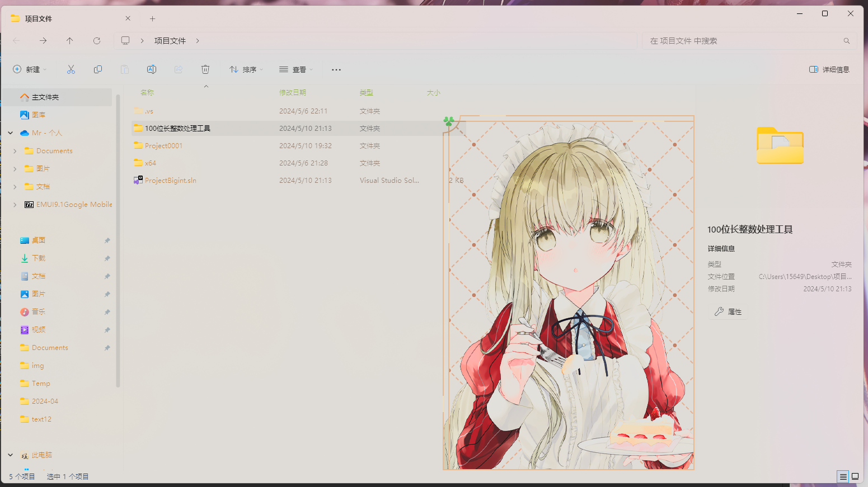Click 项目文件 in the breadcrumb path
The width and height of the screenshot is (868, 487).
point(170,41)
